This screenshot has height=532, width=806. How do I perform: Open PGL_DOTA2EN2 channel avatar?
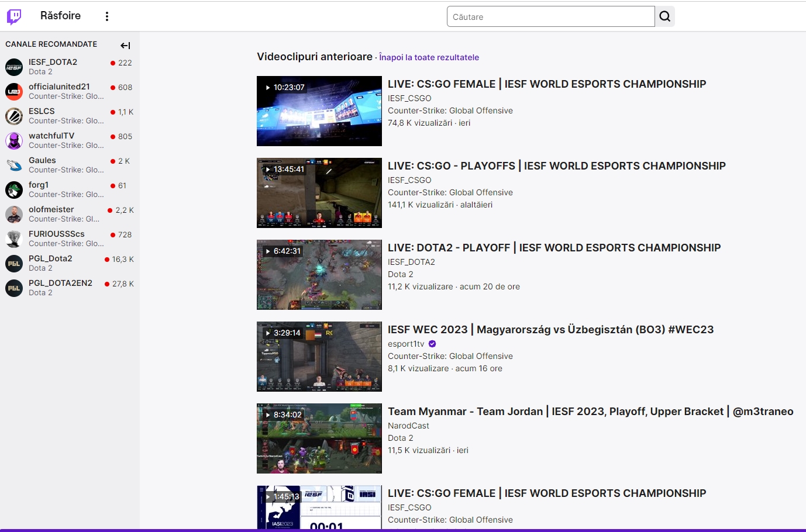pos(14,288)
